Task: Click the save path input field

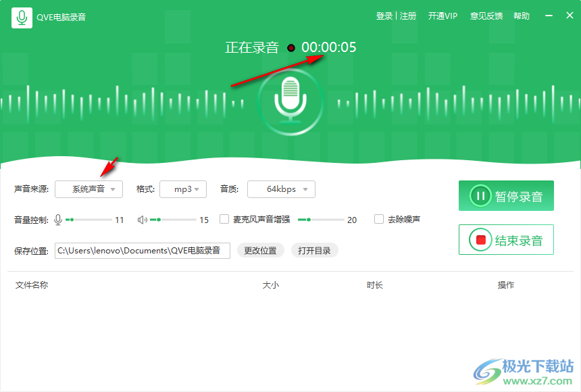Action: click(142, 250)
